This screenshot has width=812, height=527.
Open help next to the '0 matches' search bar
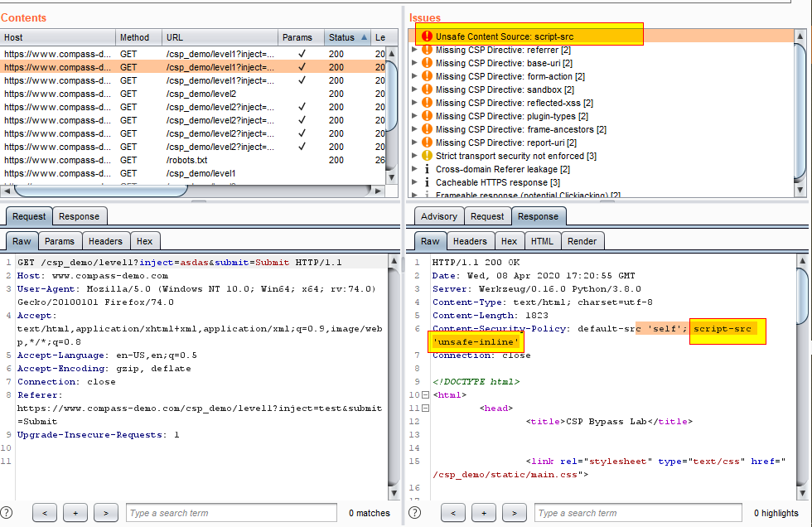pyautogui.click(x=7, y=513)
